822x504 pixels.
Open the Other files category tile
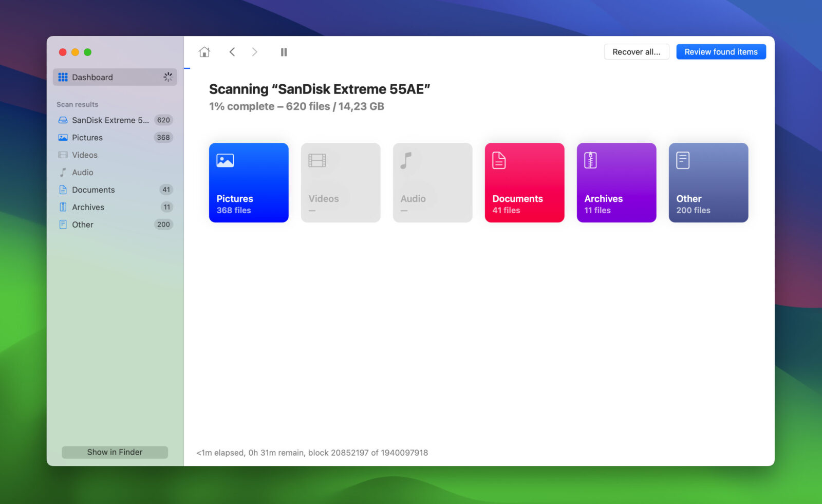708,182
